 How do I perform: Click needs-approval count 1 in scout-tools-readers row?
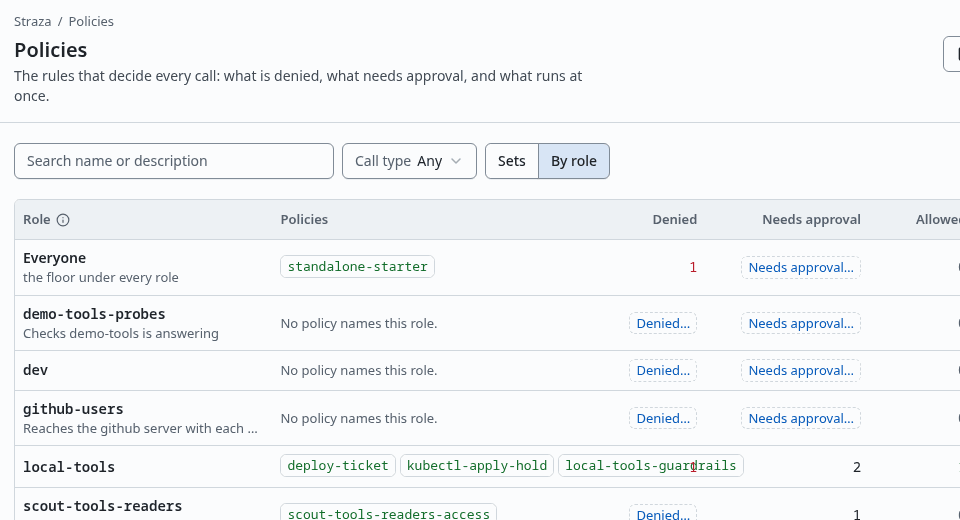[x=857, y=514]
